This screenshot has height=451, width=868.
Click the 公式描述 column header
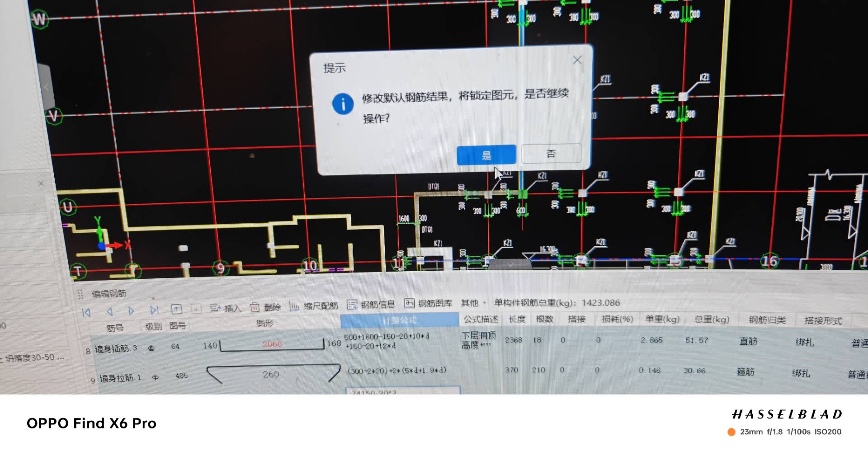point(481,319)
